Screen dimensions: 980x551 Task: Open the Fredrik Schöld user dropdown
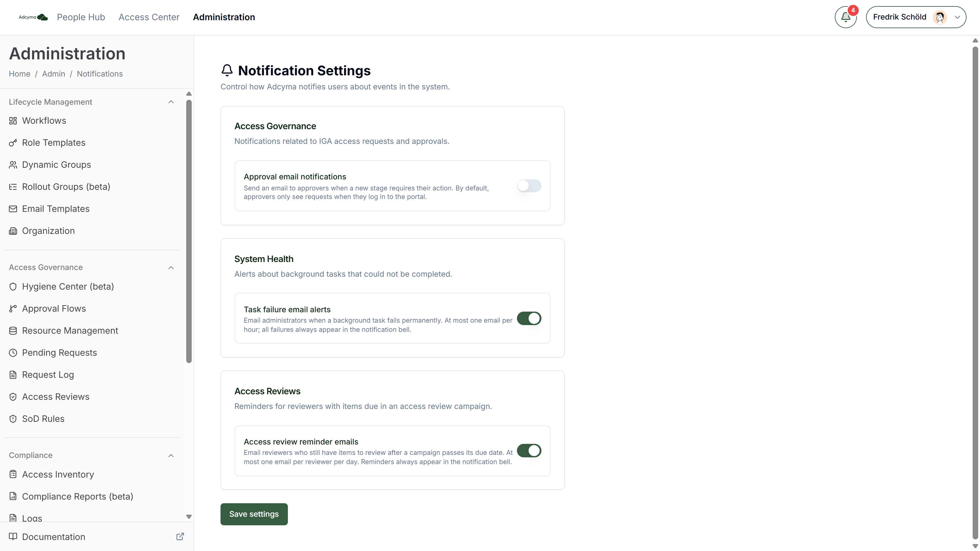coord(916,17)
